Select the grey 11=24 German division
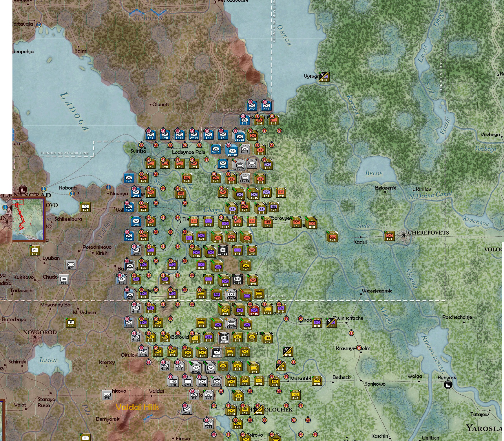 pyautogui.click(x=231, y=295)
